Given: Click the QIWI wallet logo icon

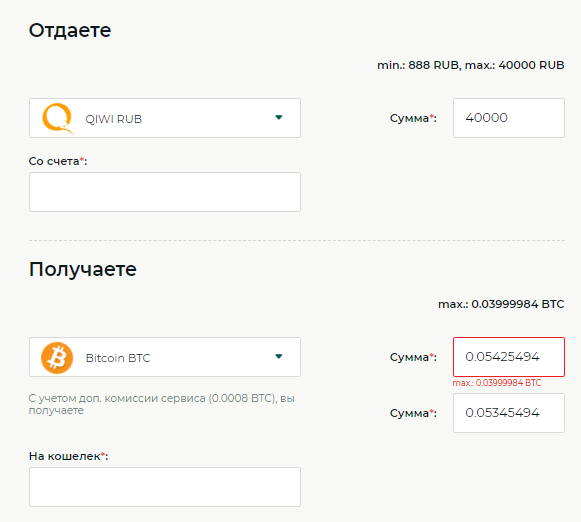Looking at the screenshot, I should [57, 119].
